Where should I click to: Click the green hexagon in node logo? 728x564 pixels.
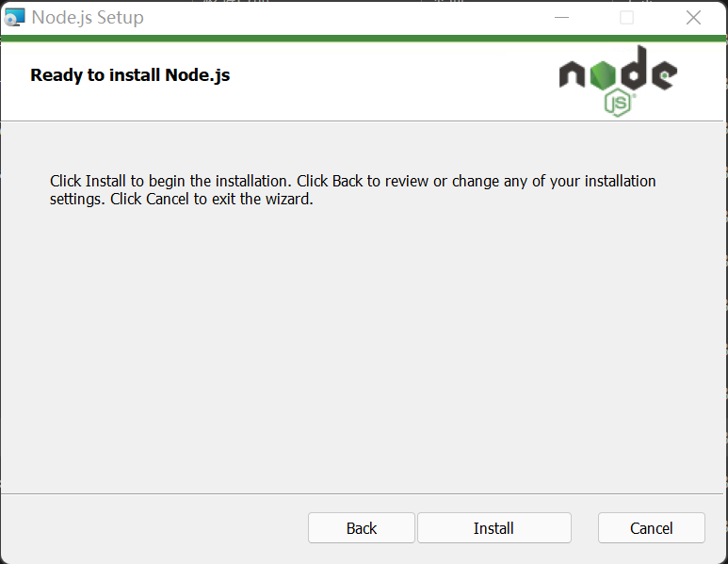[603, 74]
